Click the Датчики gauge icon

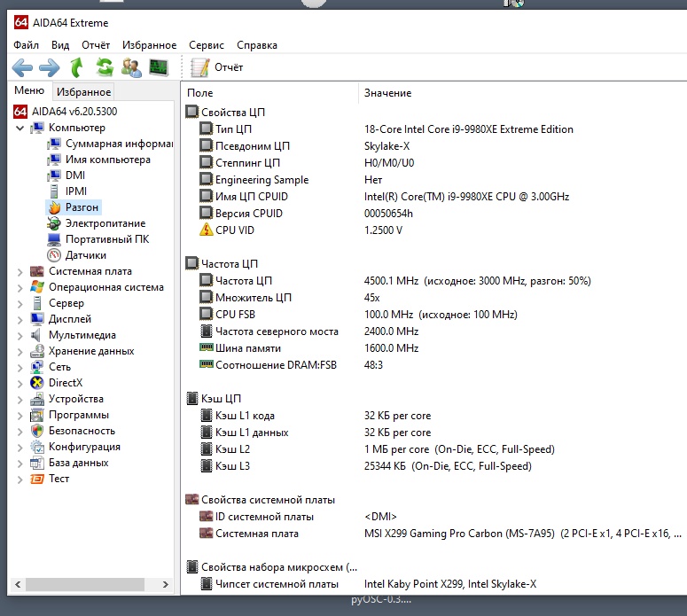tap(54, 255)
